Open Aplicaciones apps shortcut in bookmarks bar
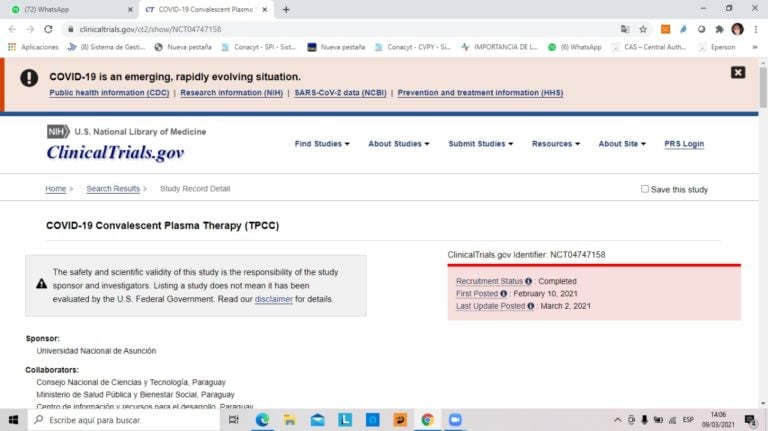The width and height of the screenshot is (768, 431). pos(33,47)
